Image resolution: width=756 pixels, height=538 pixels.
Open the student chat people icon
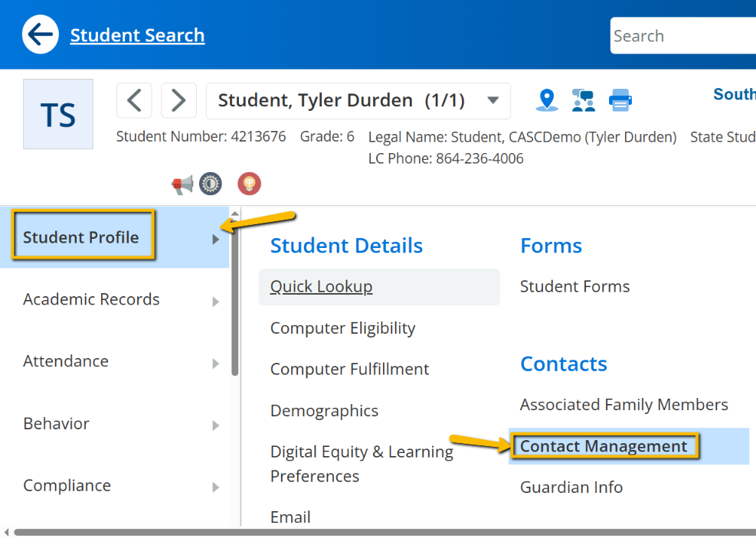coord(584,100)
